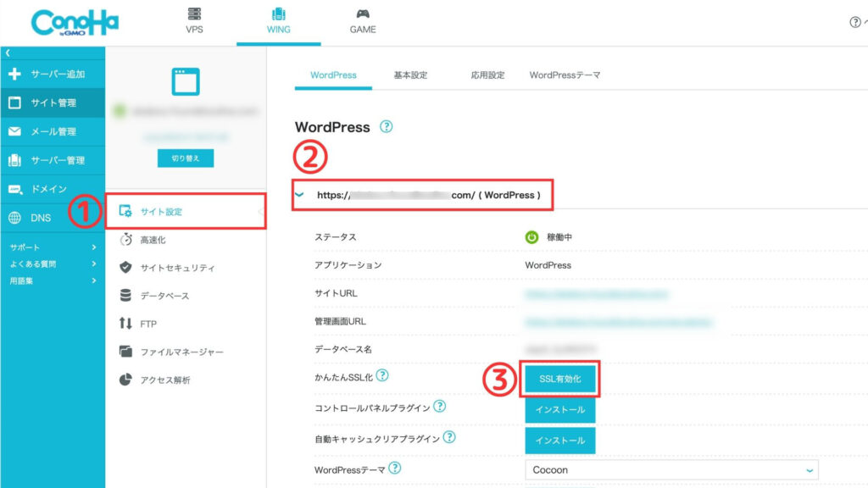Collapse the site URL row chevron
868x488 pixels.
coord(299,195)
